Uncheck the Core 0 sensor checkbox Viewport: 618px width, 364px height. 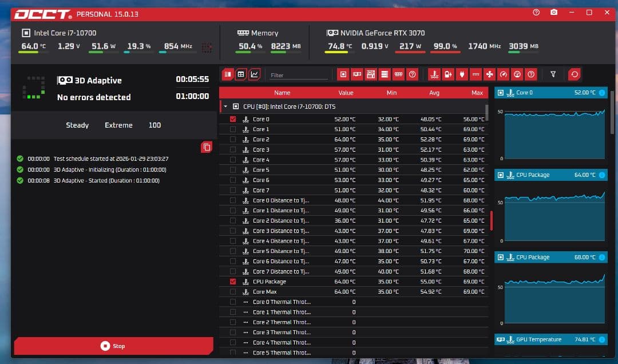(x=233, y=119)
